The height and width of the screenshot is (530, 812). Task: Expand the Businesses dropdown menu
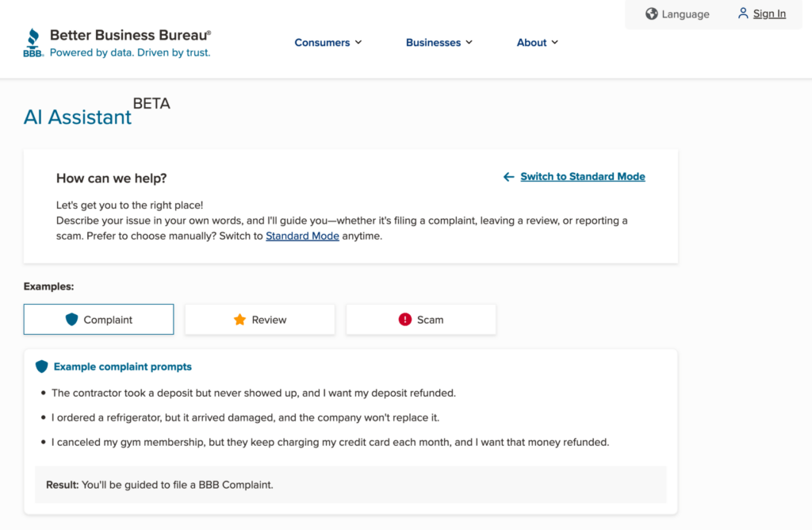[x=439, y=43]
